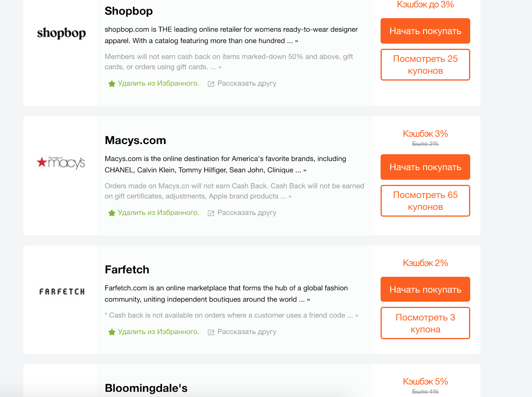Click the share icon in the Macys.com row
The height and width of the screenshot is (397, 532).
pyautogui.click(x=211, y=213)
